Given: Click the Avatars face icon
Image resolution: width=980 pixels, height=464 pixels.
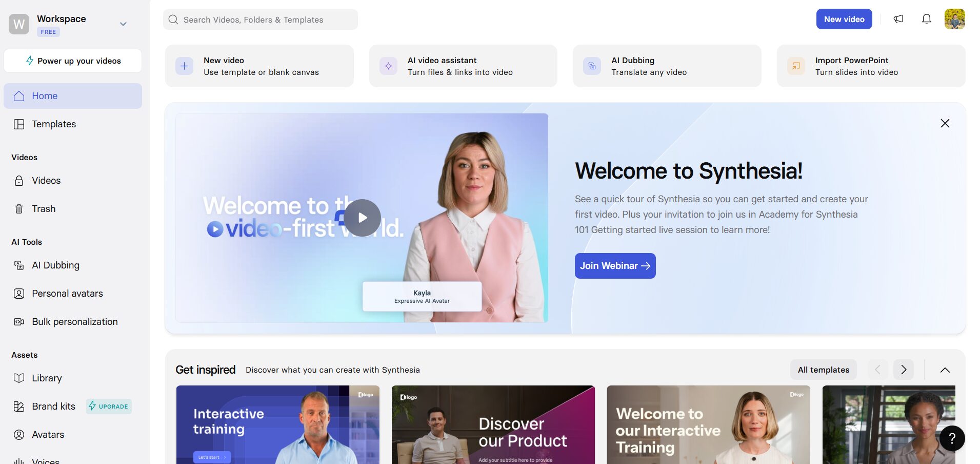Looking at the screenshot, I should [x=19, y=435].
